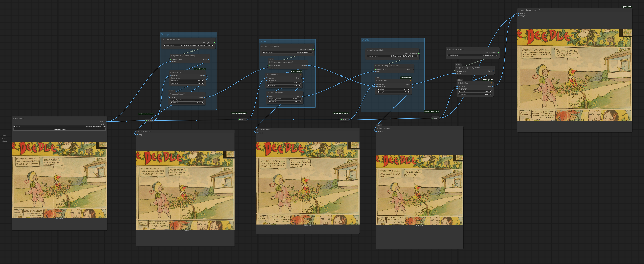Collapse the 48.721s Upscale Image (using Model) node
Screen dimensions: 644x264
coord(456,67)
